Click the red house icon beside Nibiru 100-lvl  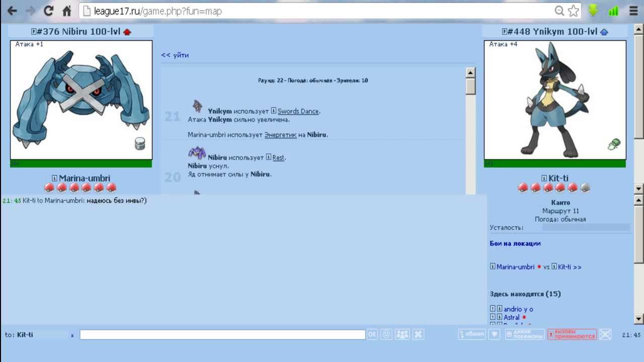pos(127,32)
